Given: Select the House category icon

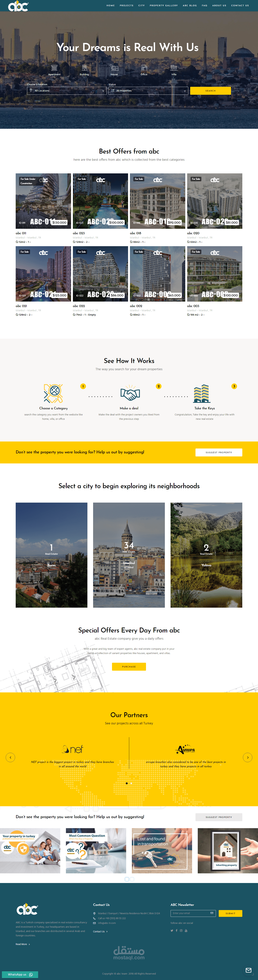Looking at the screenshot, I should pyautogui.click(x=114, y=68).
